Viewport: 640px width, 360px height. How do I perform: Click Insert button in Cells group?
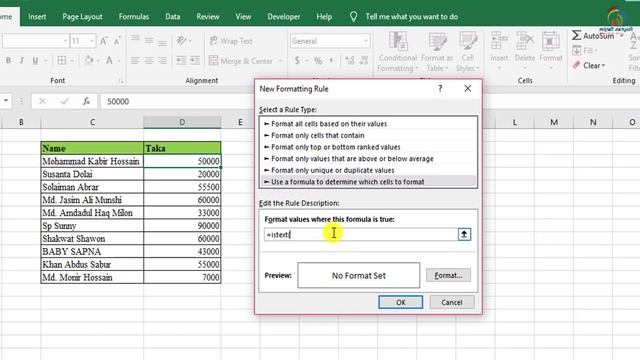[499, 50]
